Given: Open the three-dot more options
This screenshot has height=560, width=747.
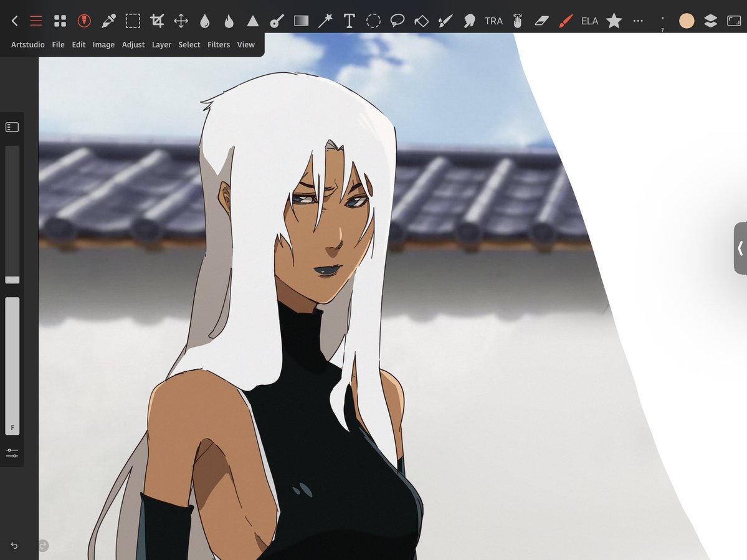Looking at the screenshot, I should [638, 21].
